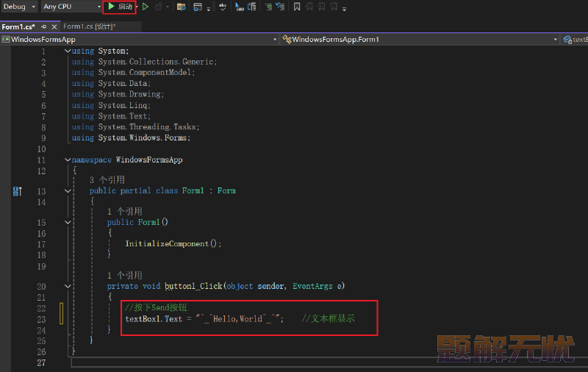This screenshot has height=372, width=588.
Task: Click using System.Threading.Tasks line
Action: [x=135, y=126]
